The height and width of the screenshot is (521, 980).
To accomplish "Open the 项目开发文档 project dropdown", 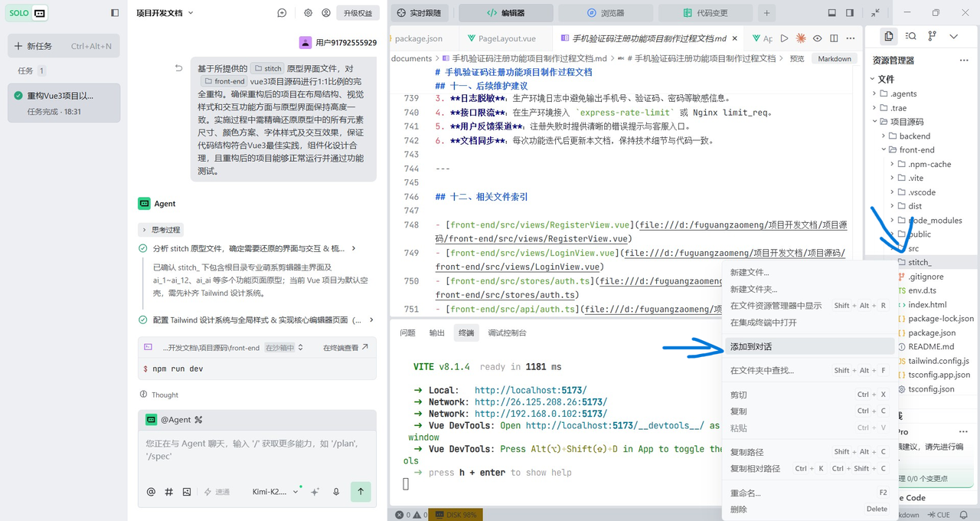I will coord(165,13).
